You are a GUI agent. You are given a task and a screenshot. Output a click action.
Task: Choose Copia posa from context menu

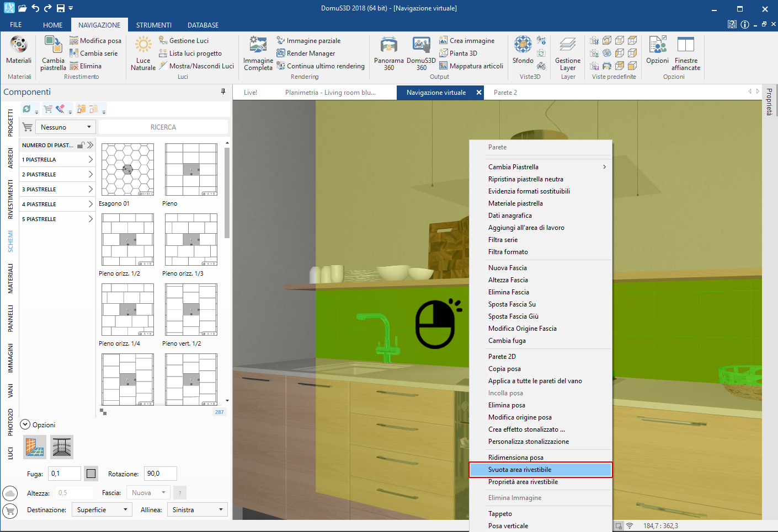[541, 369]
